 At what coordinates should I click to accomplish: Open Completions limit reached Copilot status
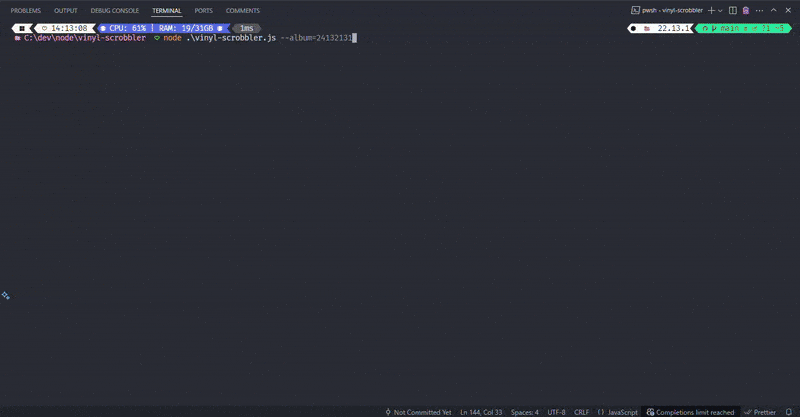[690, 412]
